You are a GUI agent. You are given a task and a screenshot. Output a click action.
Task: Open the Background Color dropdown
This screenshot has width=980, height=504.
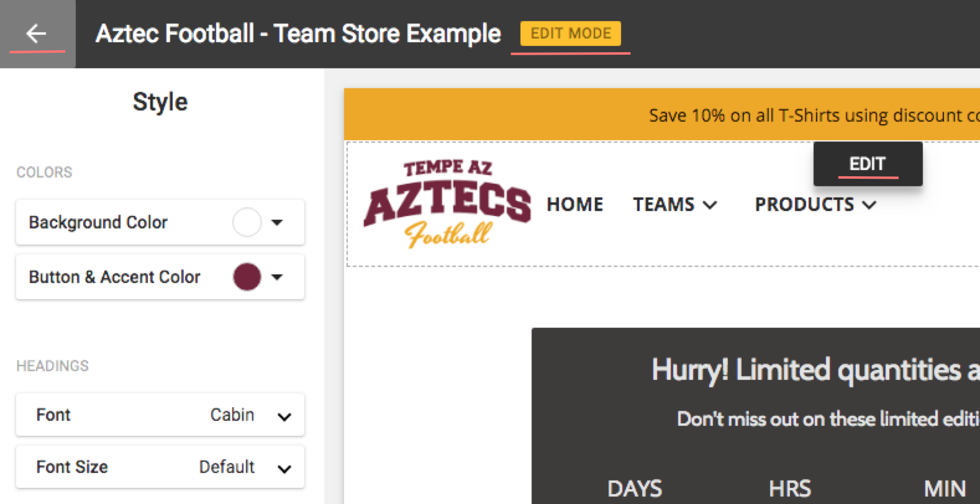click(278, 222)
